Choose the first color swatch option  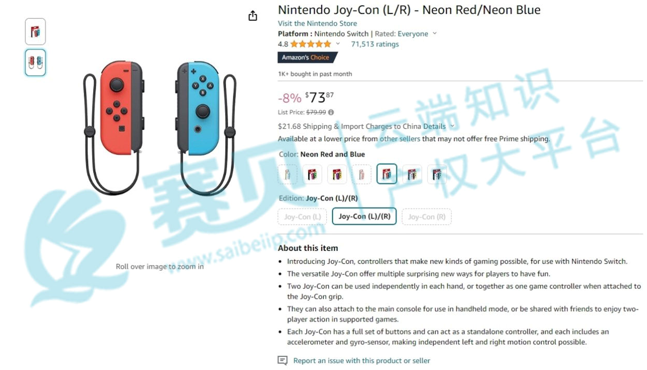point(288,174)
